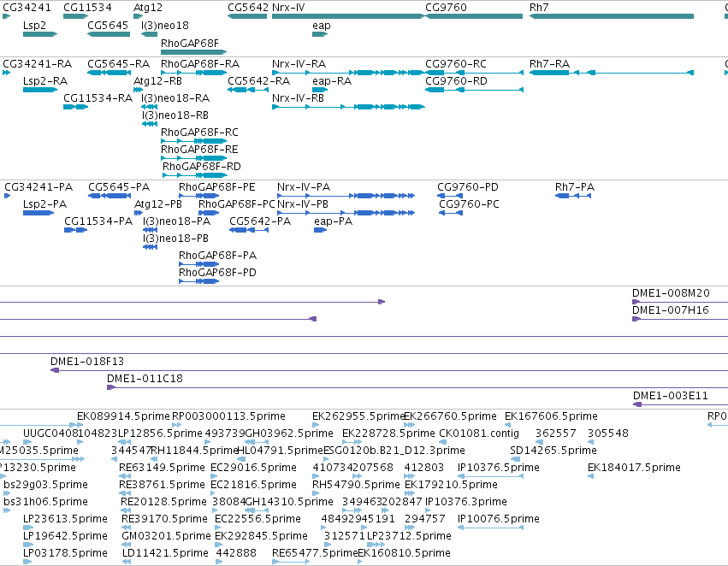Click the l(3)neo18-RB transcript label
This screenshot has height=566, width=728.
(x=175, y=115)
